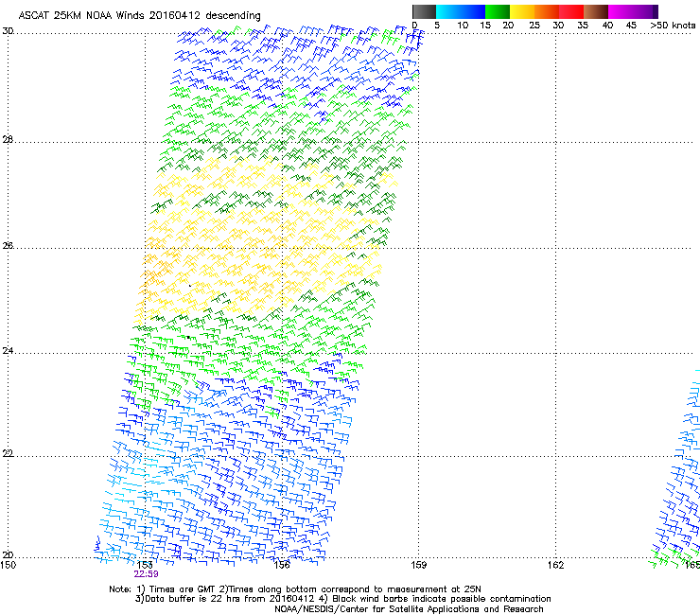This screenshot has width=700, height=615.
Task: Click the NOAA/NESDIS credit line
Action: click(409, 609)
